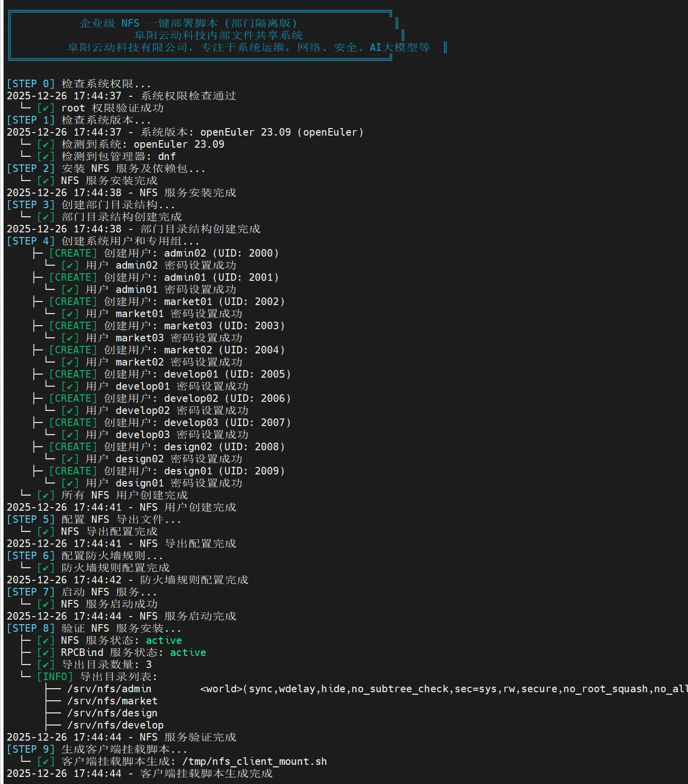Click the export options starting "<world>(sync,wdelay"
The image size is (688, 784).
tap(444, 689)
